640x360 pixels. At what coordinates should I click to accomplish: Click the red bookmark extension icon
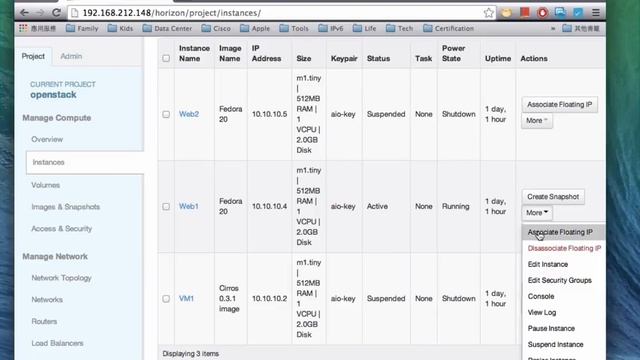pyautogui.click(x=524, y=12)
